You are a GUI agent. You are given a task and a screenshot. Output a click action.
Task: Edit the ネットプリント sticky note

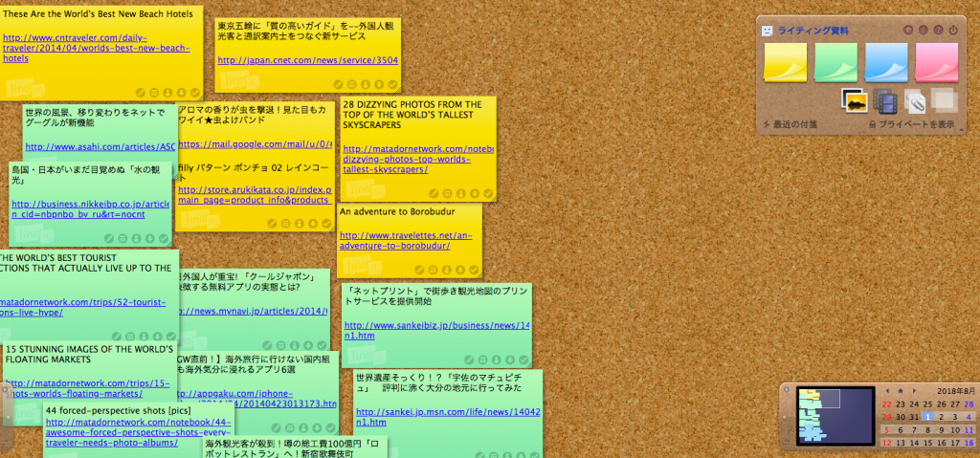469,360
